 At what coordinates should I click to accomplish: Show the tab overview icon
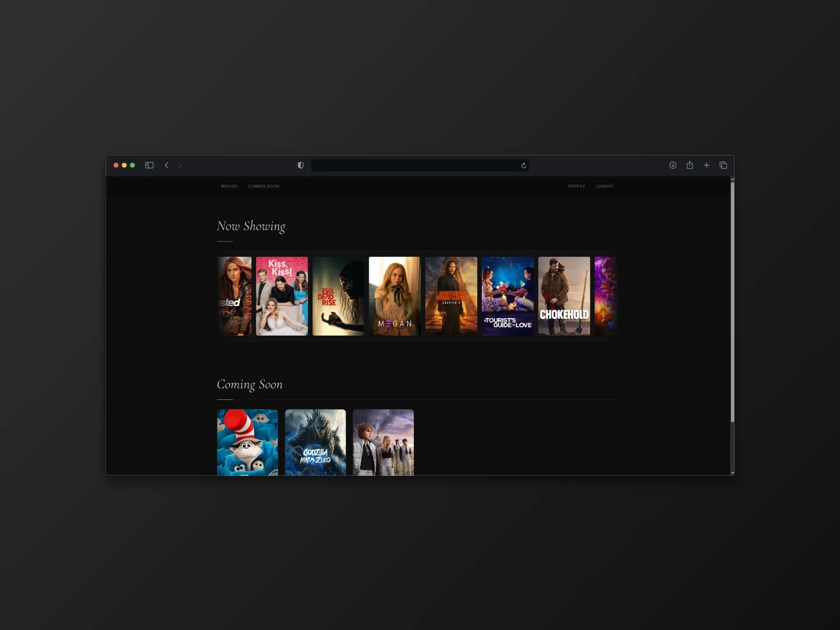tap(723, 165)
